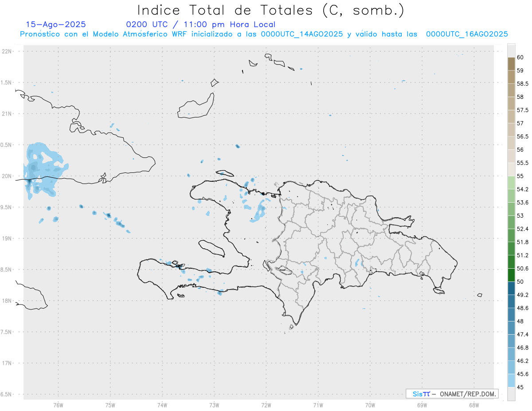Screen dimensions: 532x411
Task: Click the colorbar value '60'
Action: tap(520, 57)
